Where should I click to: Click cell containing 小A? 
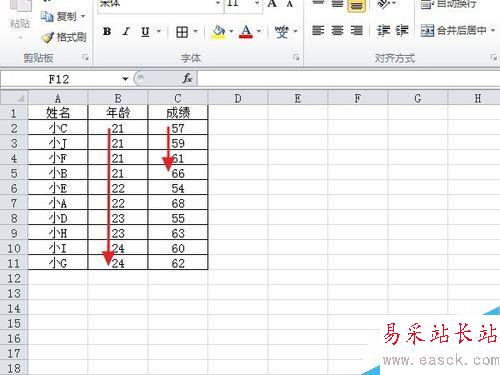58,203
